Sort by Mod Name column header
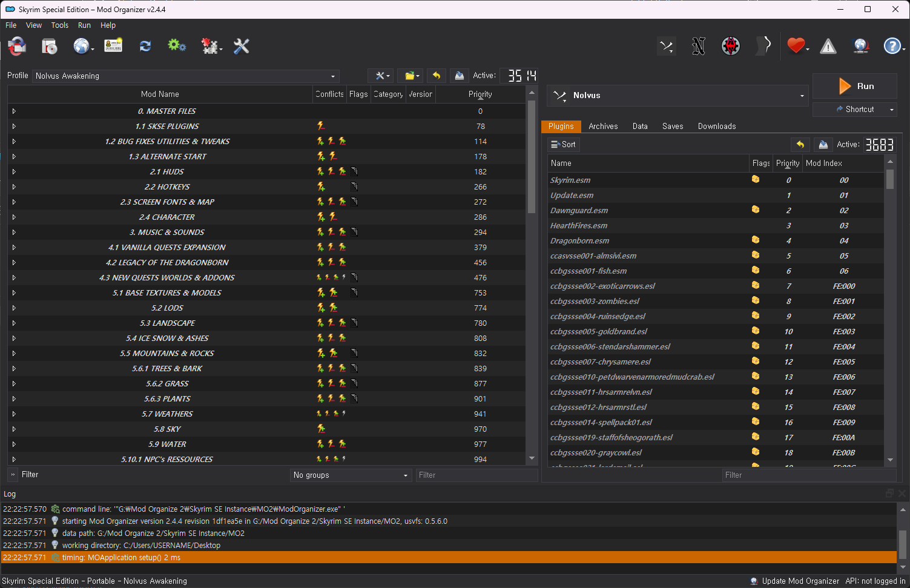This screenshot has height=588, width=910. point(160,94)
